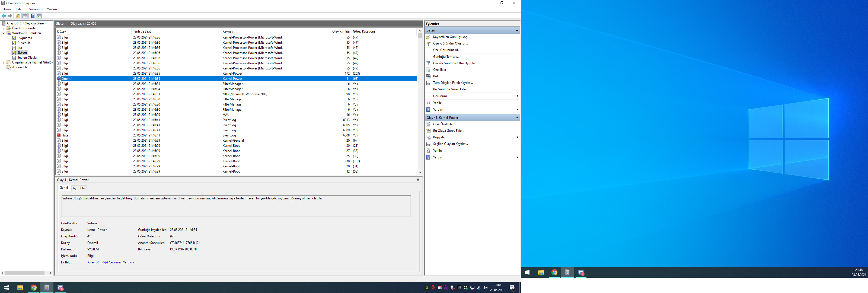Open NVIDIA icon in system tray
This screenshot has height=293, width=868.
(427, 288)
